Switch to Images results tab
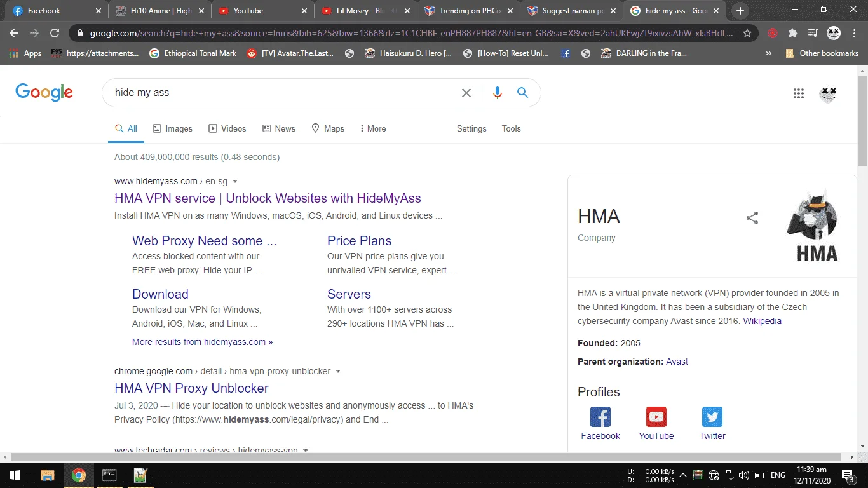 (x=172, y=128)
